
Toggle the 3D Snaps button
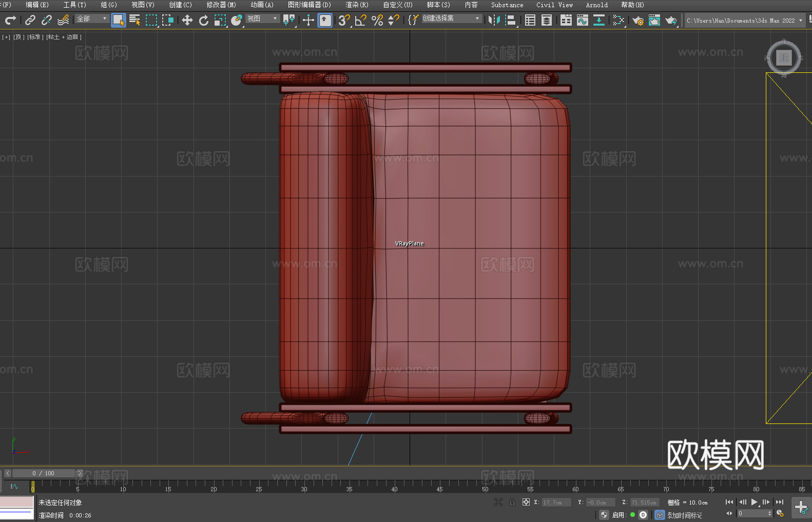point(344,20)
